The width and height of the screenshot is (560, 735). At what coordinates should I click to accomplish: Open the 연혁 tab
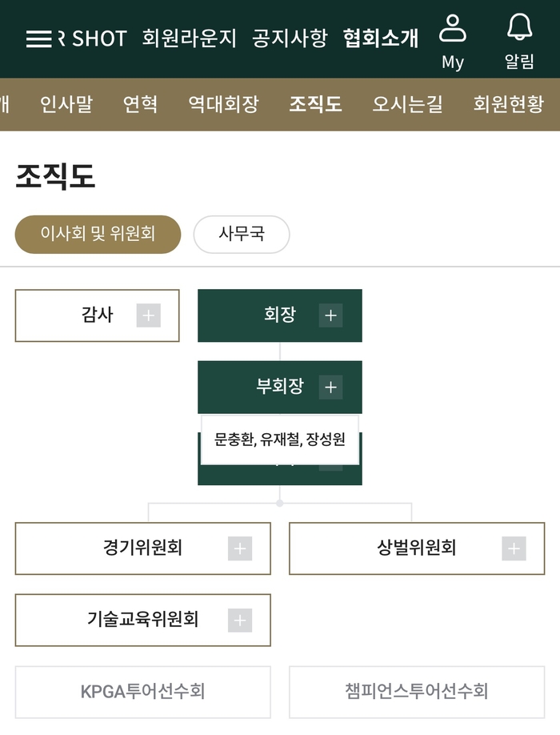click(x=140, y=104)
